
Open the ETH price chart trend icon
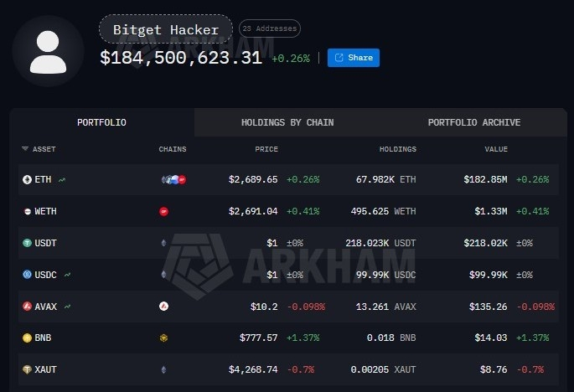62,180
